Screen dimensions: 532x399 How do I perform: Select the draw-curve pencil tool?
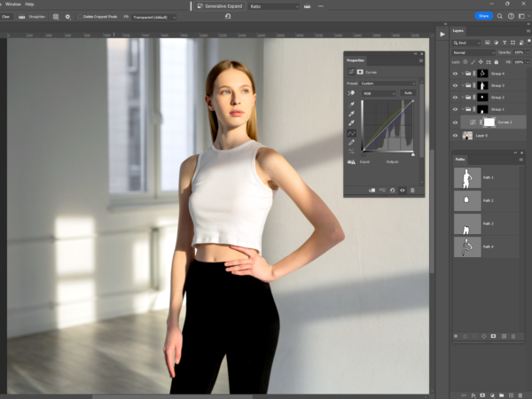coord(351,143)
